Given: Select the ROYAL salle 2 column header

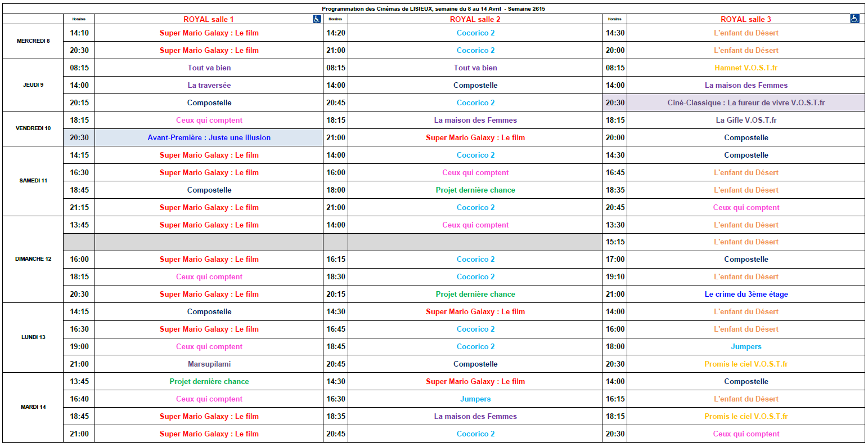Looking at the screenshot, I should pos(475,20).
